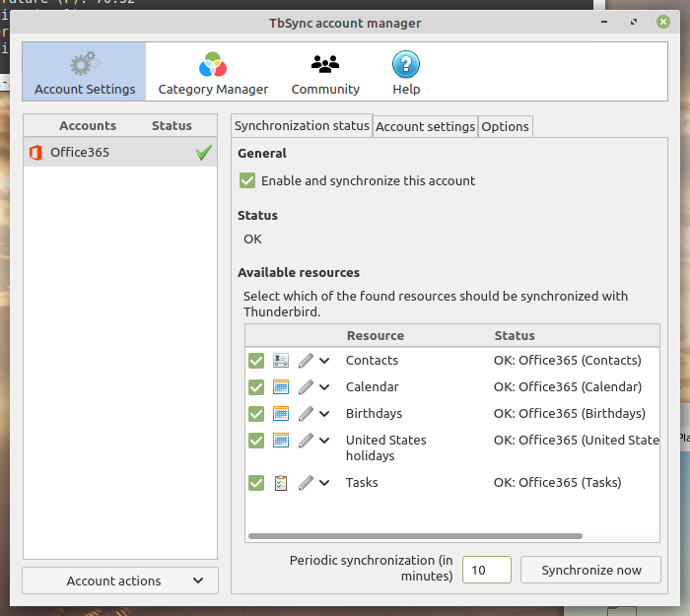Click the pencil icon for Calendar
This screenshot has width=690, height=616.
coord(306,387)
